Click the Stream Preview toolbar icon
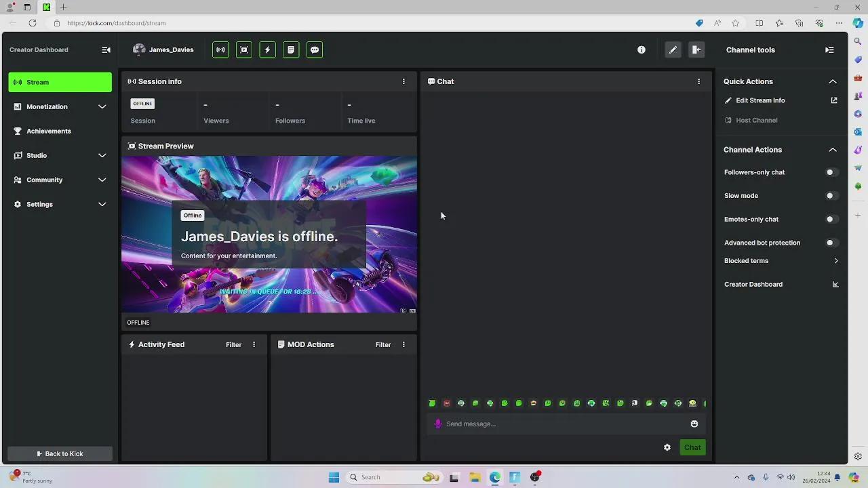 244,49
